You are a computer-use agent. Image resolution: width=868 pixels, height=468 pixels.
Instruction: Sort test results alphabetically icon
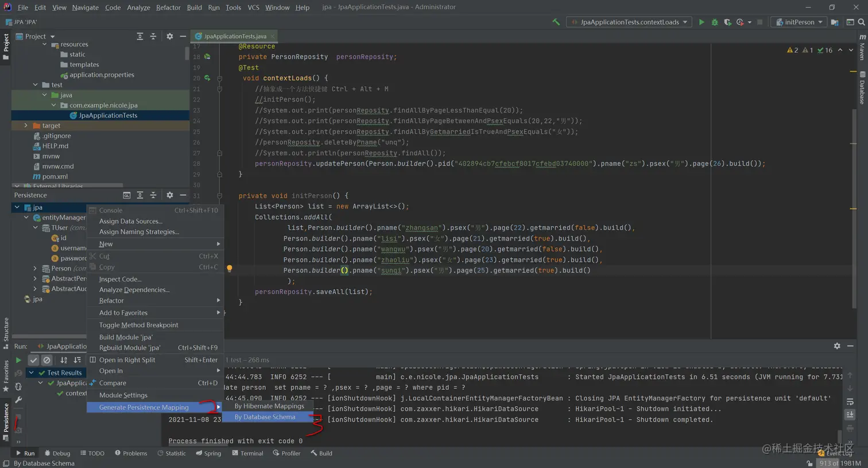(64, 360)
